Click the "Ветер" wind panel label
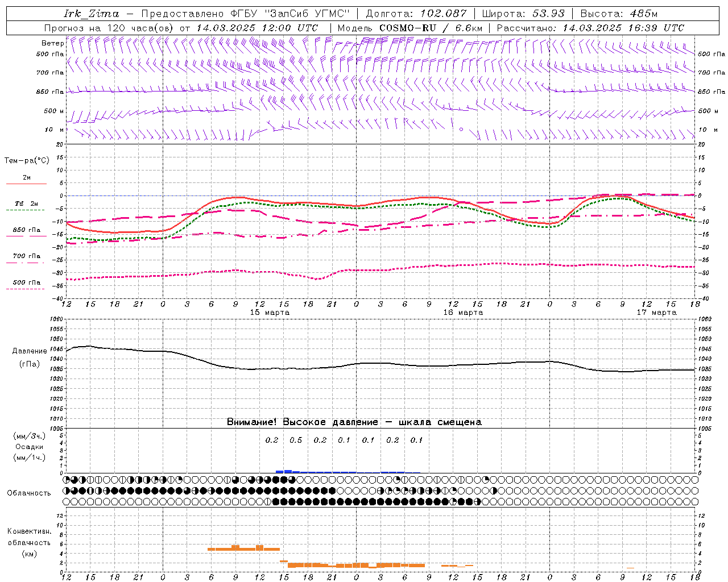 [x=52, y=43]
